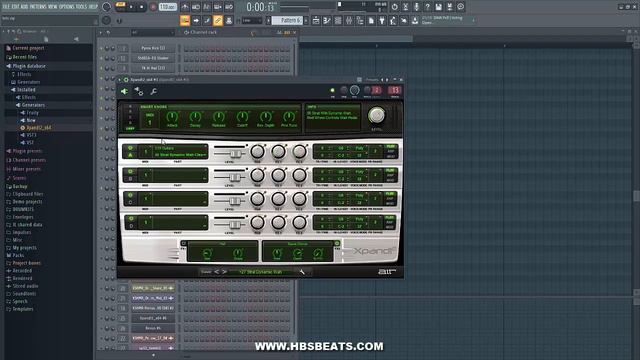The image size is (640, 360).
Task: Edit the tempo value field
Action: tap(167, 7)
